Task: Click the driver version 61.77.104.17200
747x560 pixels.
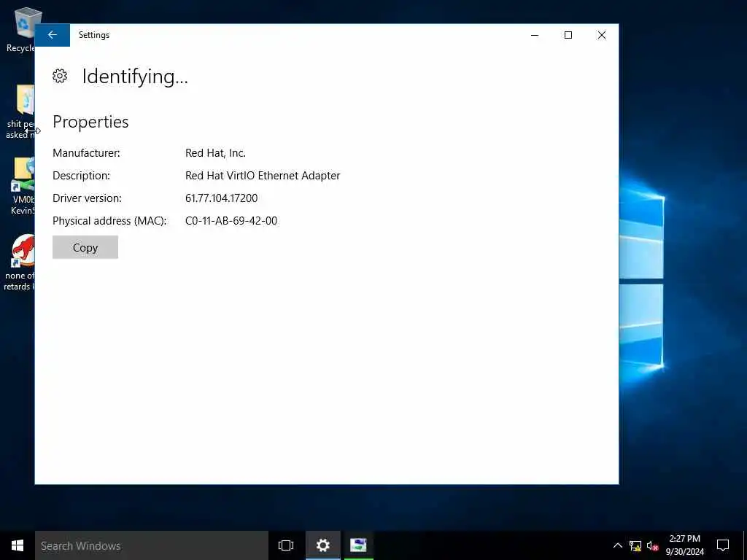Action: 221,198
